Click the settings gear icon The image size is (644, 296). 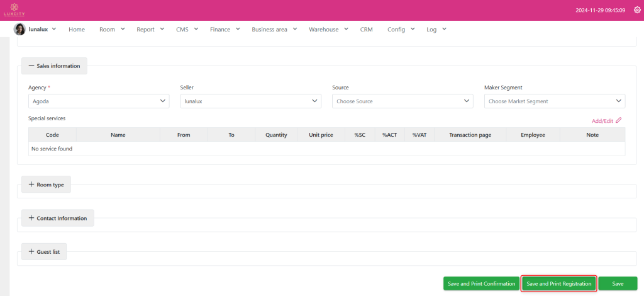click(636, 10)
